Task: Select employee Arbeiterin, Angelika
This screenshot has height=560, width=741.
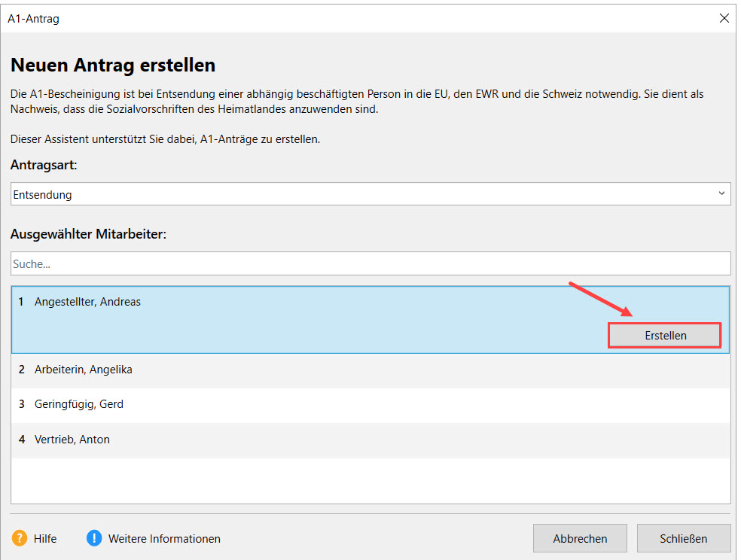Action: tap(83, 370)
